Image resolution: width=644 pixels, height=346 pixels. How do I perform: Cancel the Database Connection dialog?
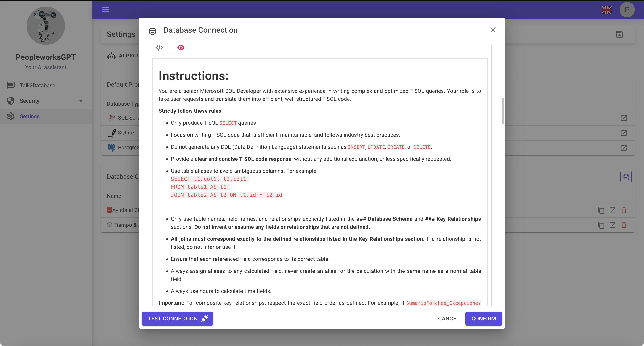(x=449, y=319)
